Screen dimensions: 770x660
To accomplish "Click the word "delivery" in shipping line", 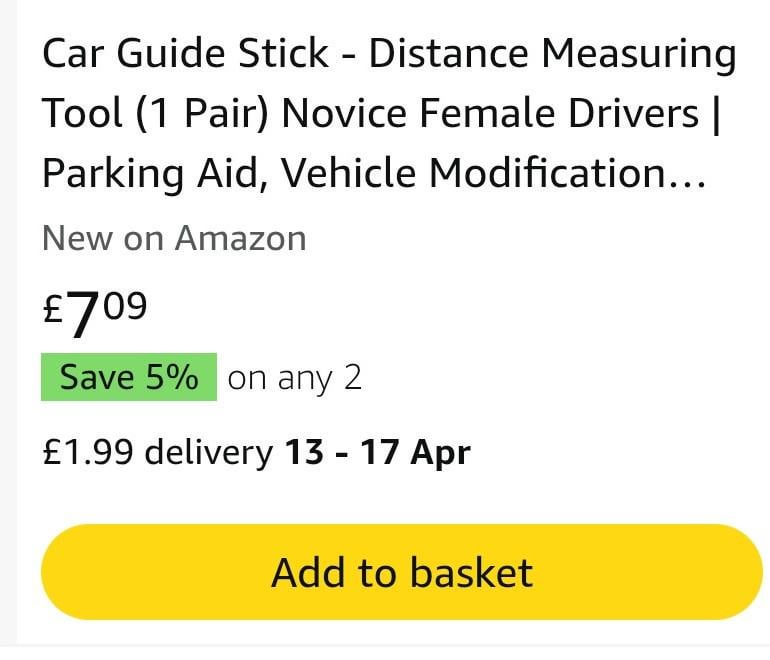I will click(208, 453).
